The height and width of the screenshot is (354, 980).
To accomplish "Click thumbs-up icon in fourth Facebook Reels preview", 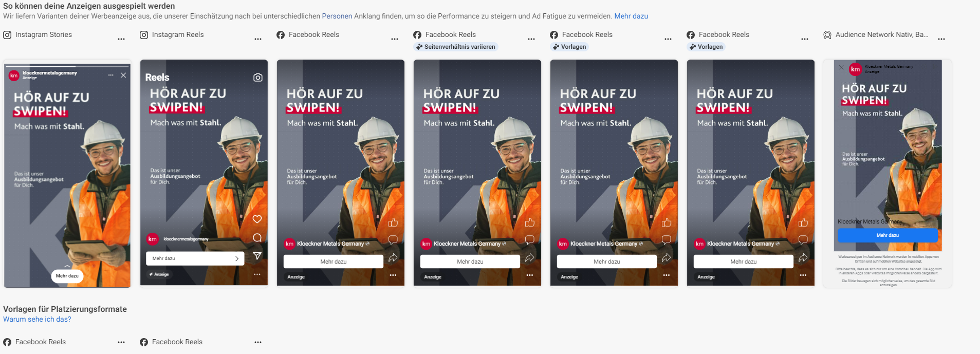I will click(803, 222).
